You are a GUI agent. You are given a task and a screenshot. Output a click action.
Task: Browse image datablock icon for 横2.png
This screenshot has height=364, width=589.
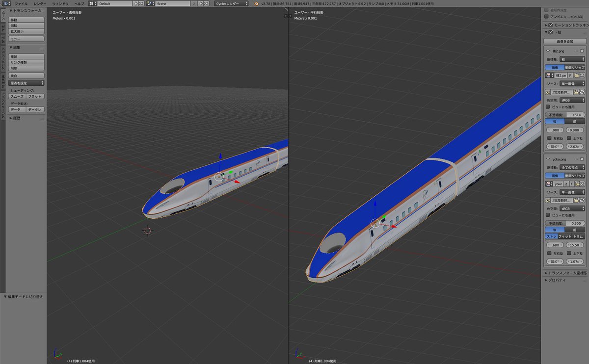click(549, 76)
